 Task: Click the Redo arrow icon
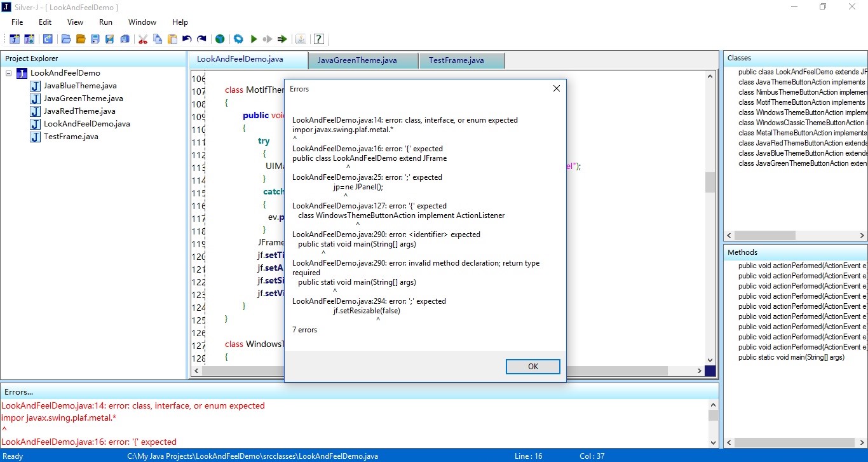pyautogui.click(x=201, y=39)
